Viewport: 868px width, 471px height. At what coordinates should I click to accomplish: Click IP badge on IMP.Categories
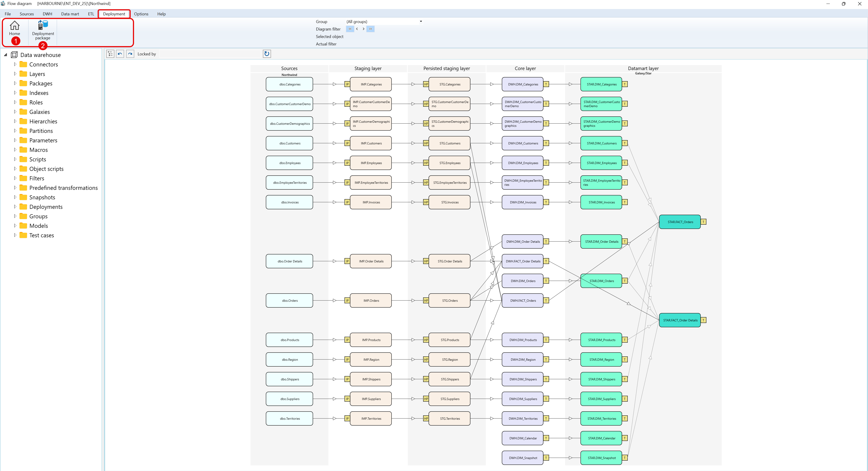click(x=347, y=84)
